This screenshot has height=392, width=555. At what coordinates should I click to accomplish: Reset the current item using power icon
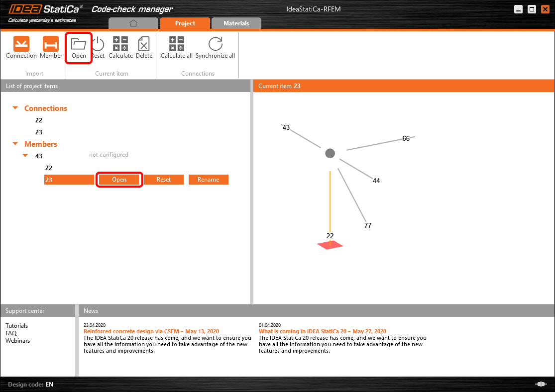(x=98, y=48)
